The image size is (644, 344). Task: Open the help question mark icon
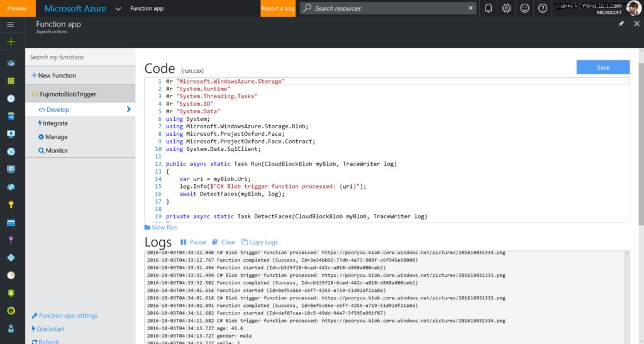pyautogui.click(x=543, y=8)
